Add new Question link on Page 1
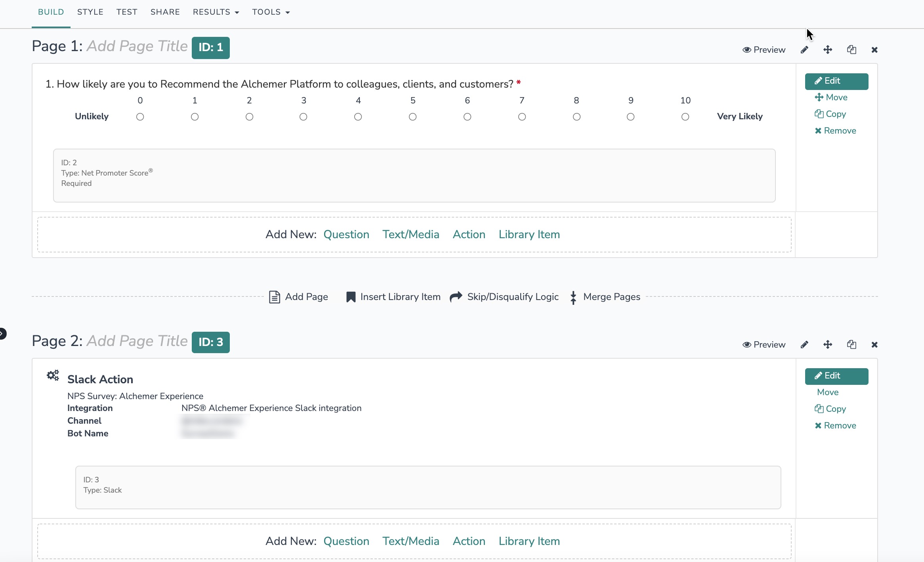This screenshot has height=562, width=924. [x=346, y=235]
